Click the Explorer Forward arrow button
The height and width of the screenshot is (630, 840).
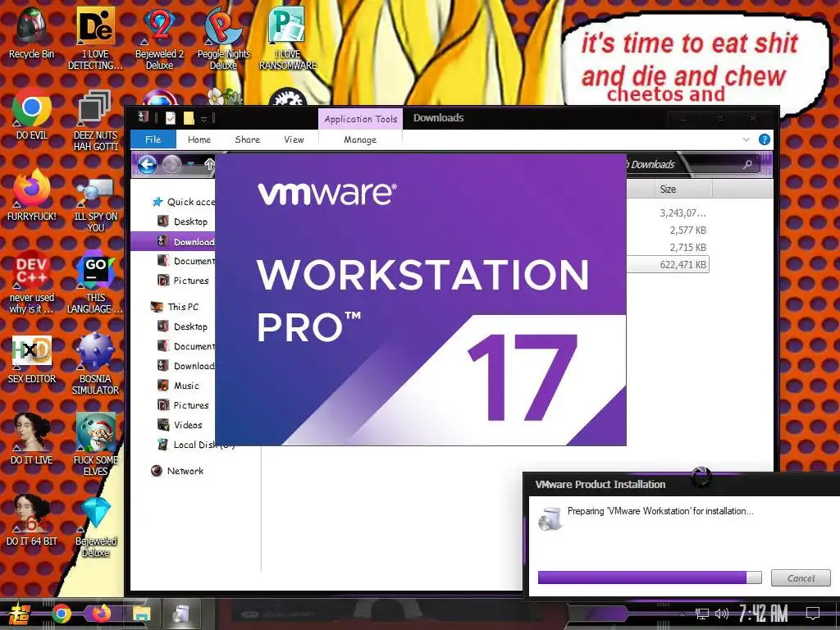(172, 164)
